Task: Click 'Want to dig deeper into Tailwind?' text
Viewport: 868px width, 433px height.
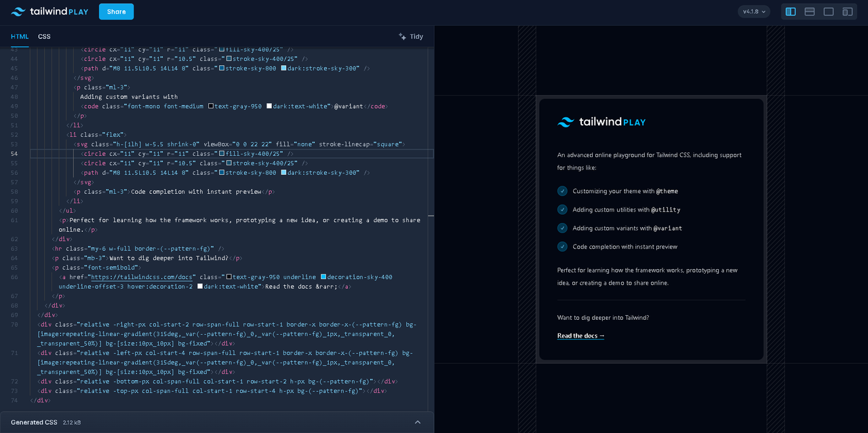Action: (x=603, y=317)
